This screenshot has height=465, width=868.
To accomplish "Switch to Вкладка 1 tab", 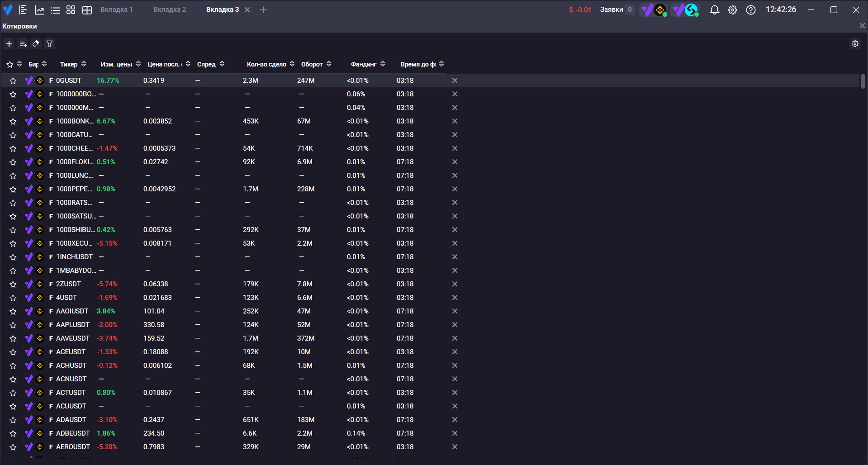I will [116, 9].
